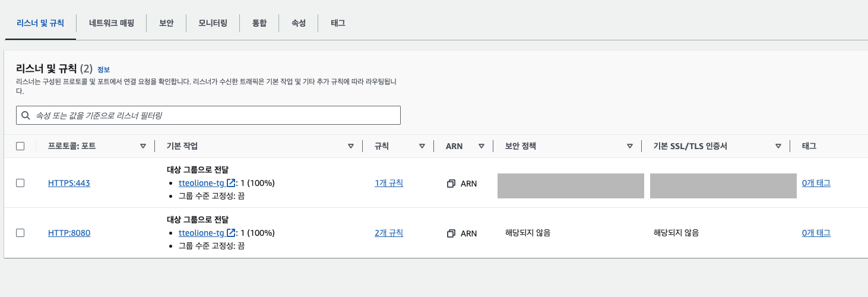Check the HTTP:8080 listener row

click(x=20, y=233)
